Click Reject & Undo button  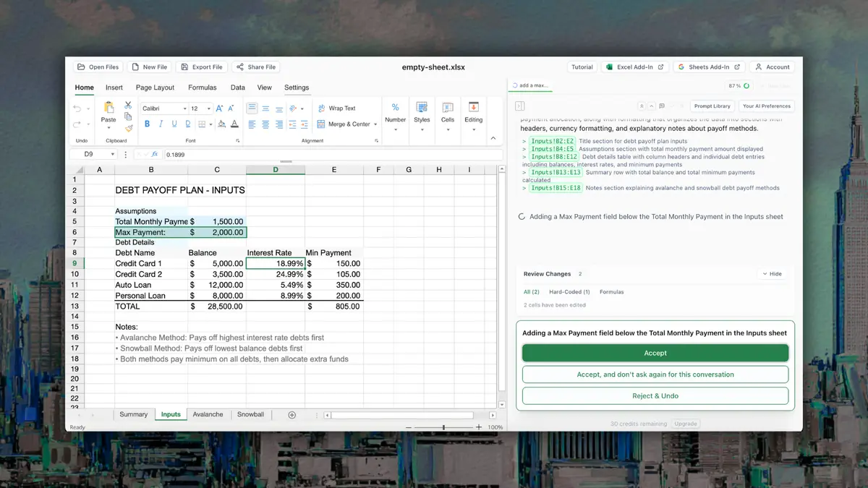655,396
